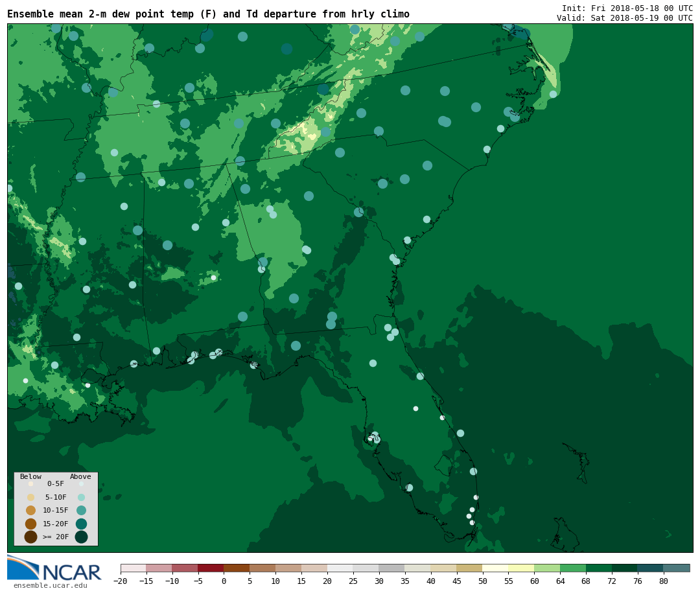
Task: Click the pale yellow swatch between 50 and 55
Action: 496,568
